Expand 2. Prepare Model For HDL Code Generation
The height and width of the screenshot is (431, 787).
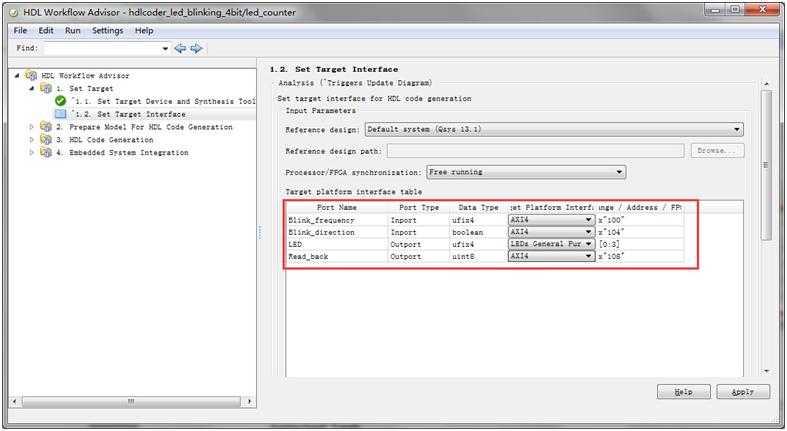pyautogui.click(x=32, y=127)
